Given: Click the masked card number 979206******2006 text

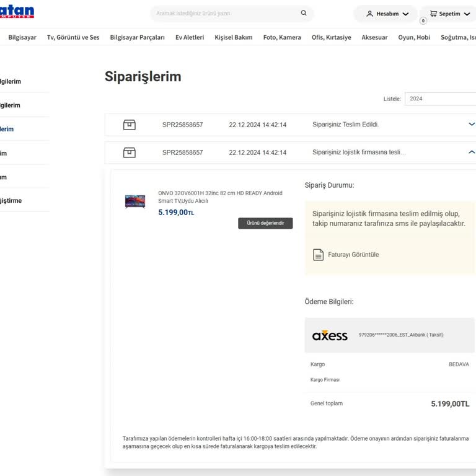Looking at the screenshot, I should tap(401, 335).
